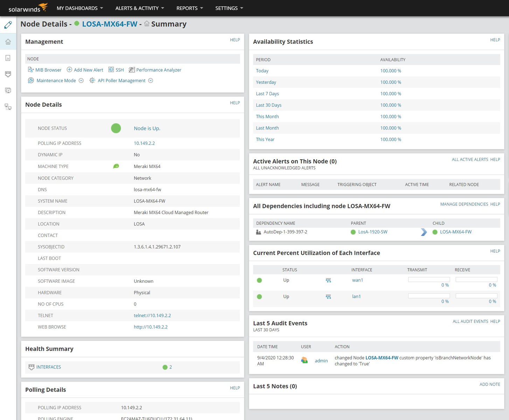This screenshot has width=509, height=420.
Task: Expand the API Poller Management chevron
Action: 151,80
